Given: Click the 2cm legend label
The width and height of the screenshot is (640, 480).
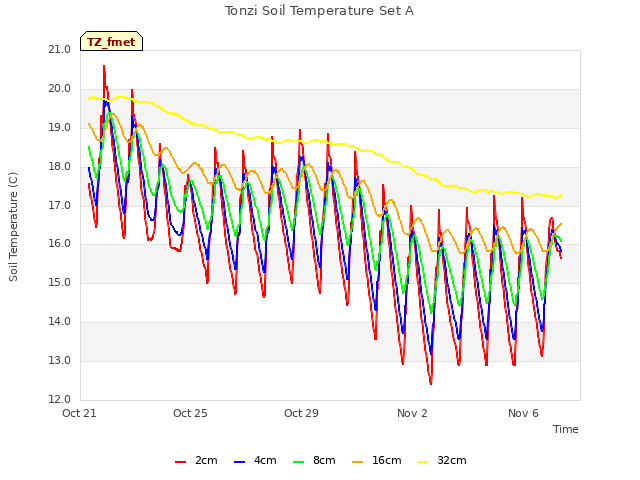Looking at the screenshot, I should coord(206,460).
